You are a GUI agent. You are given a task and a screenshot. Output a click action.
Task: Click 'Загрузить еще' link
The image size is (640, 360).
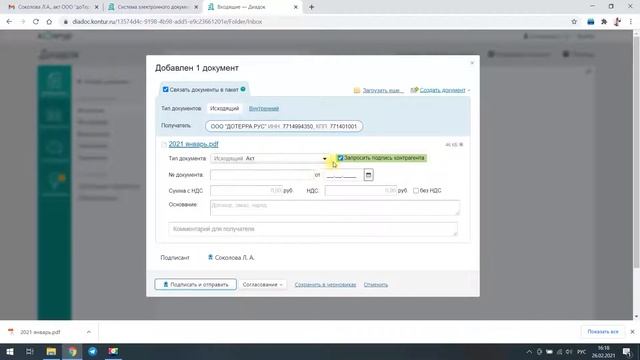382,90
